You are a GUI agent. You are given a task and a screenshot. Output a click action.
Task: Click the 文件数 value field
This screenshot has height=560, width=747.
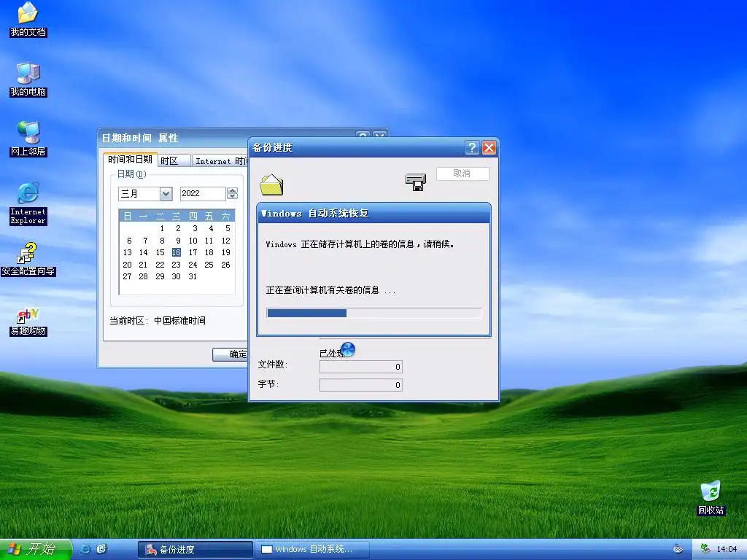tap(361, 367)
